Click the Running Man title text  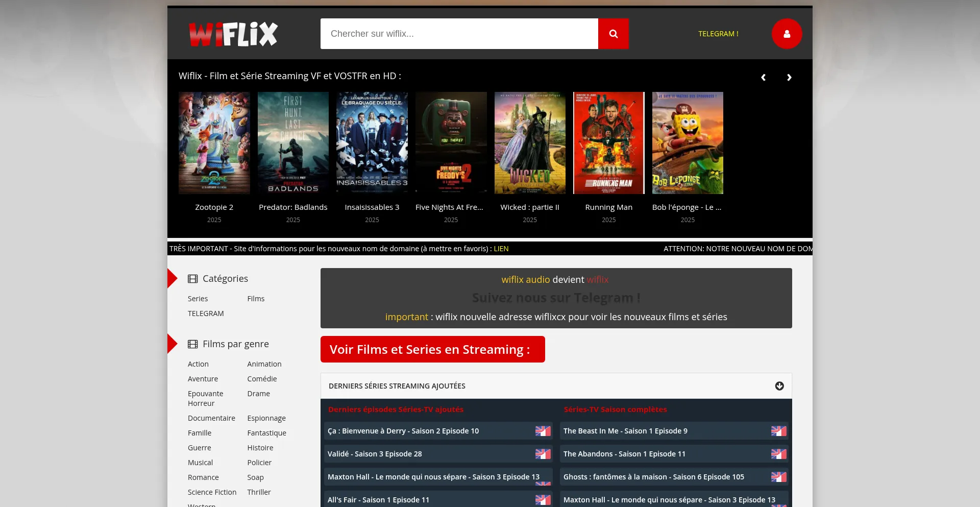pyautogui.click(x=609, y=207)
